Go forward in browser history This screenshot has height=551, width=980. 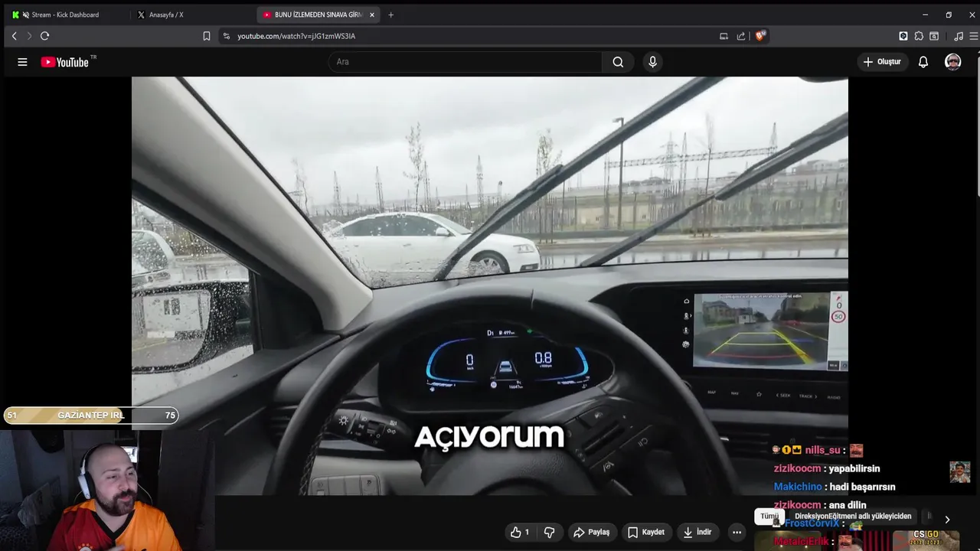(29, 36)
